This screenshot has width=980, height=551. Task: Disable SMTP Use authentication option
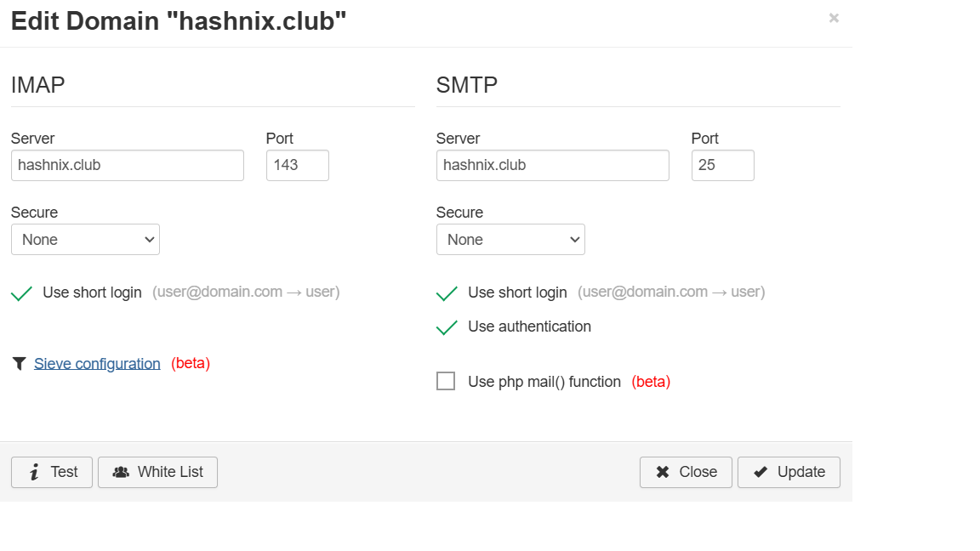click(447, 327)
